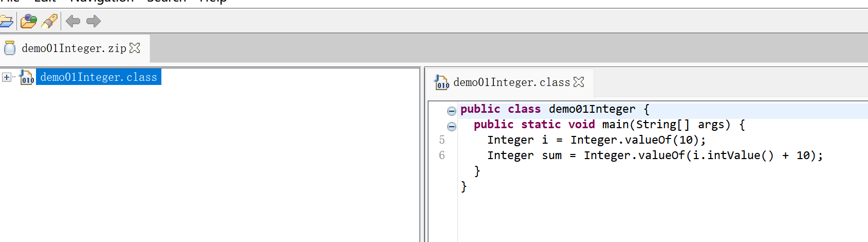Expand the demo01Integer.class tree node
This screenshot has height=242, width=868.
click(x=6, y=77)
